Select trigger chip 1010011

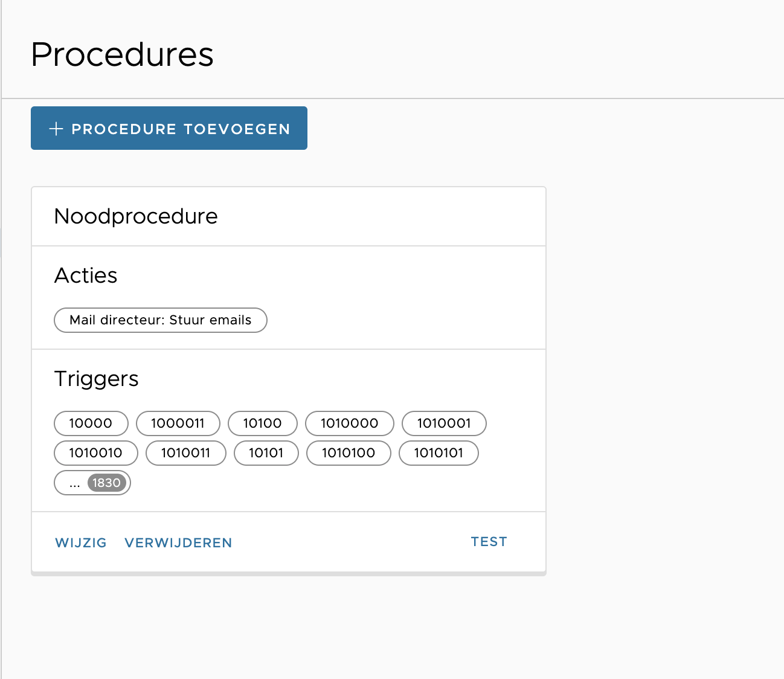[x=185, y=453]
